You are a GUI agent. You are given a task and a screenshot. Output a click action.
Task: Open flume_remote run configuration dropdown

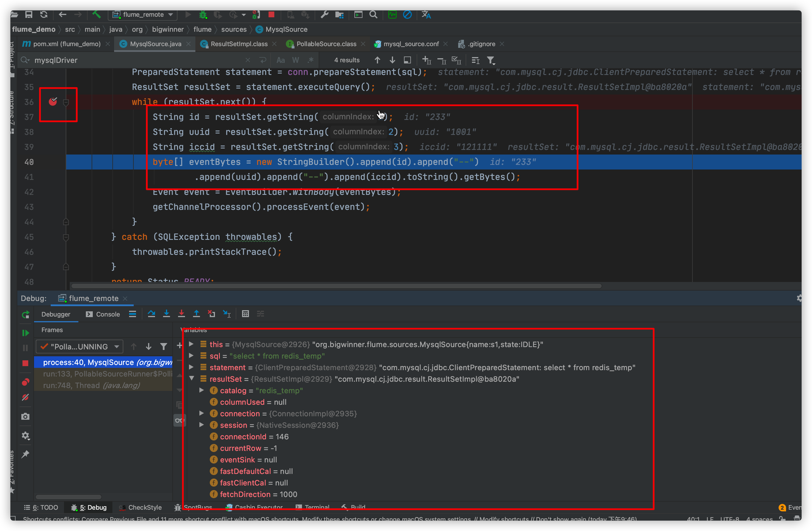[143, 14]
